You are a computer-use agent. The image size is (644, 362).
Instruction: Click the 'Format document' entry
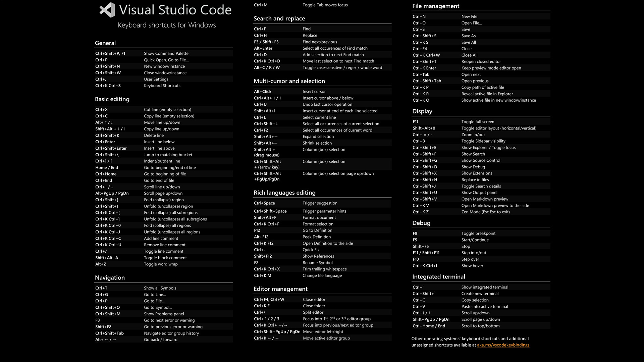click(319, 217)
